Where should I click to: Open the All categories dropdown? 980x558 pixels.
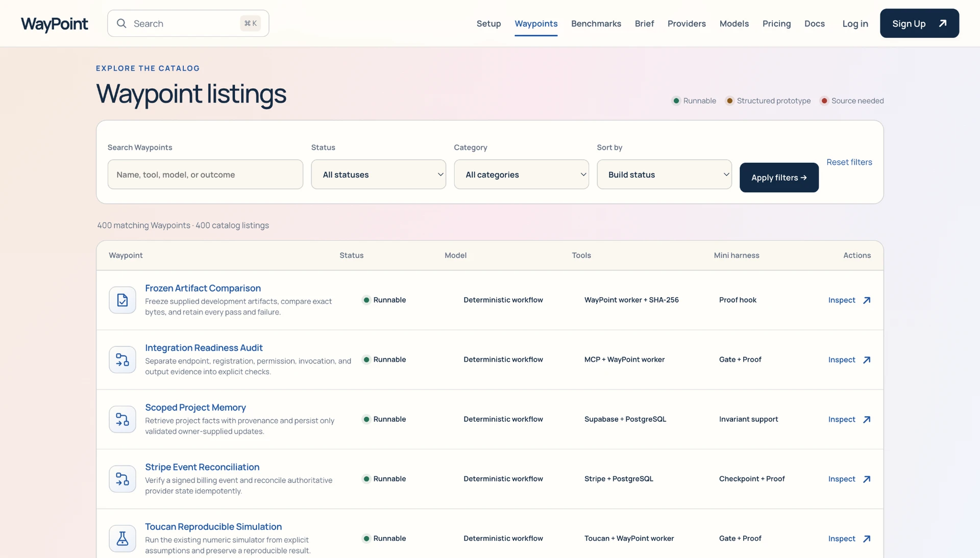[522, 175]
